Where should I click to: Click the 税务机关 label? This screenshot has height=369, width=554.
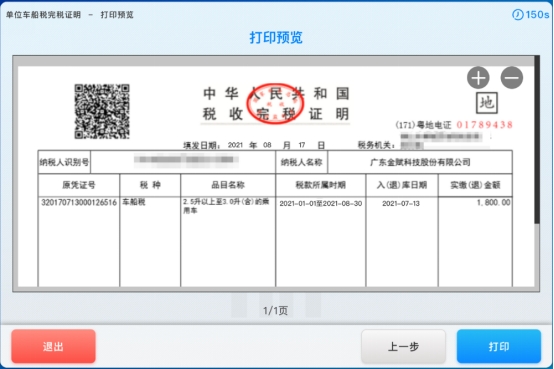point(376,145)
